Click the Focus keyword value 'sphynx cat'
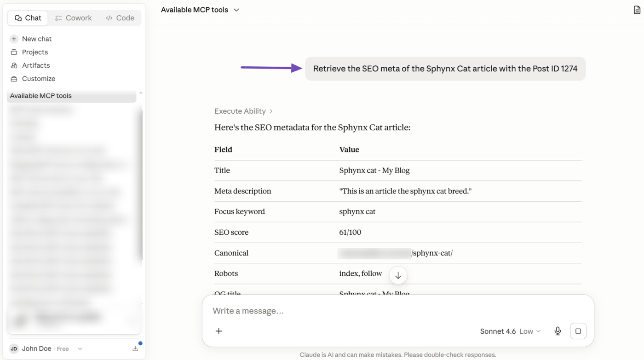The image size is (644, 360). (x=357, y=212)
